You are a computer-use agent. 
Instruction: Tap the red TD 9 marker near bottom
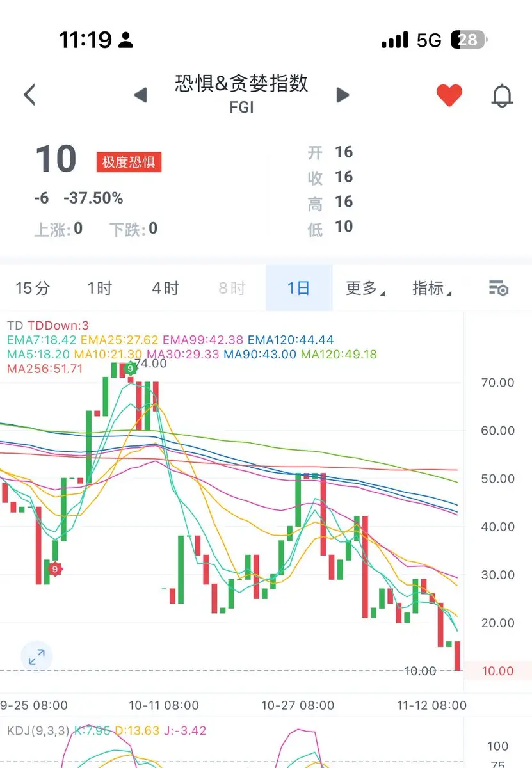pos(56,568)
